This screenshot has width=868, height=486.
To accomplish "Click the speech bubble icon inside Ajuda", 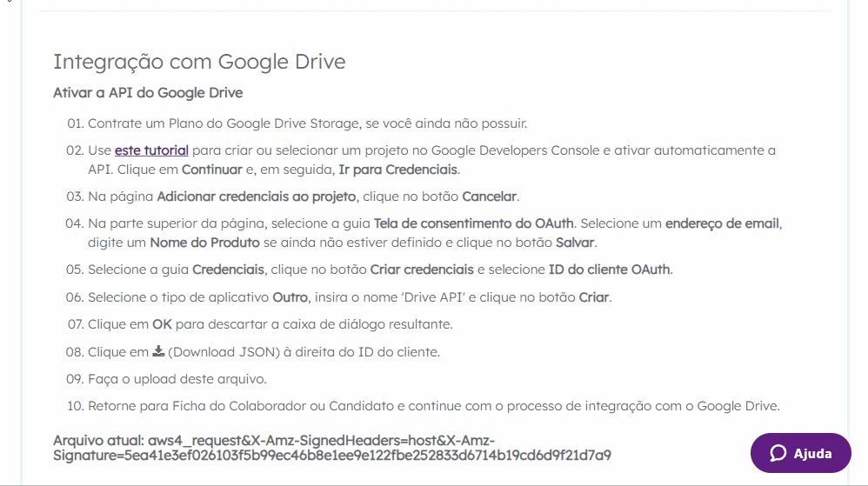I will [x=778, y=453].
